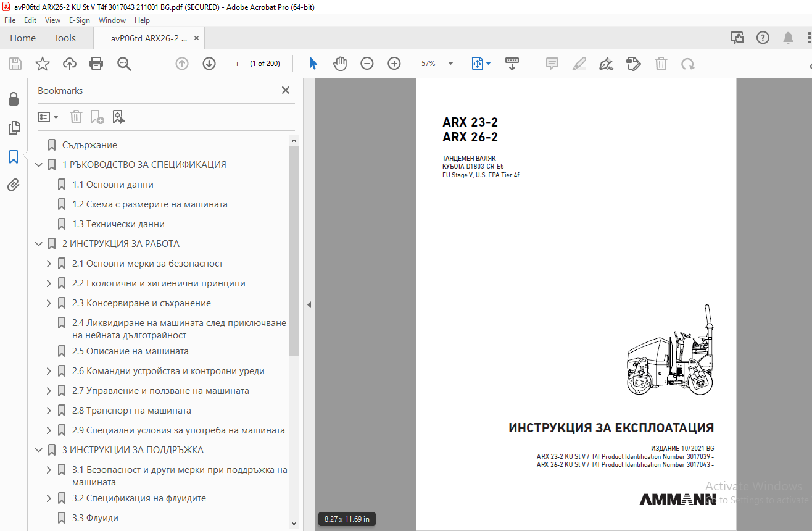Click the scrolling mode keyboard icon
This screenshot has height=531, width=812.
click(x=512, y=64)
